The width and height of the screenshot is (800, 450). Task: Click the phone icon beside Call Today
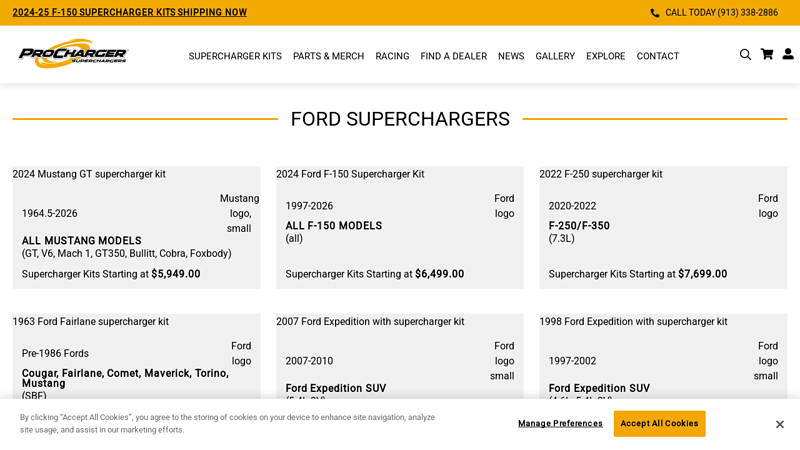click(655, 13)
